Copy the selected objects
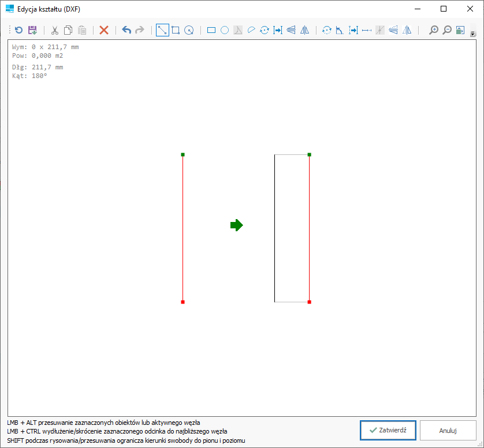This screenshot has width=484, height=448. pyautogui.click(x=68, y=30)
